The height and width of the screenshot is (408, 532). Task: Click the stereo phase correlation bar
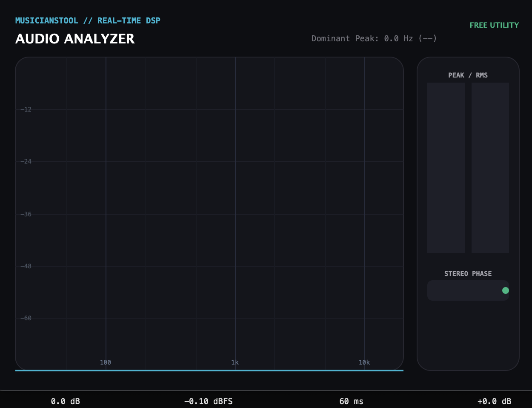[x=468, y=290]
